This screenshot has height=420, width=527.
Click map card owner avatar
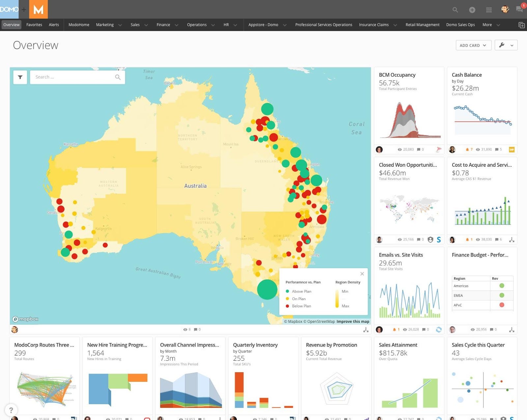(14, 329)
